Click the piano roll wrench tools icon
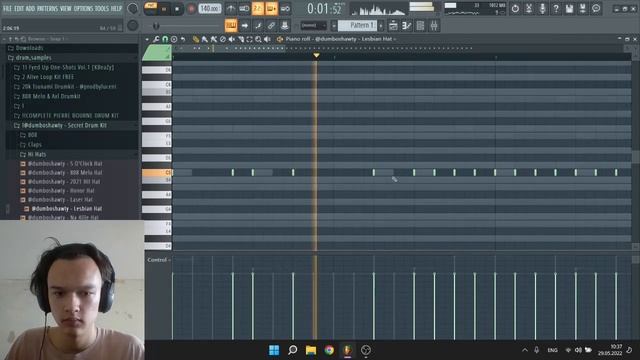 pos(156,39)
